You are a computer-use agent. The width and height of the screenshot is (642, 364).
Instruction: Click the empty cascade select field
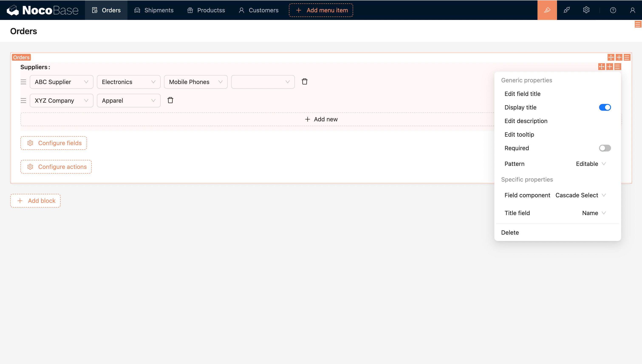pyautogui.click(x=263, y=82)
